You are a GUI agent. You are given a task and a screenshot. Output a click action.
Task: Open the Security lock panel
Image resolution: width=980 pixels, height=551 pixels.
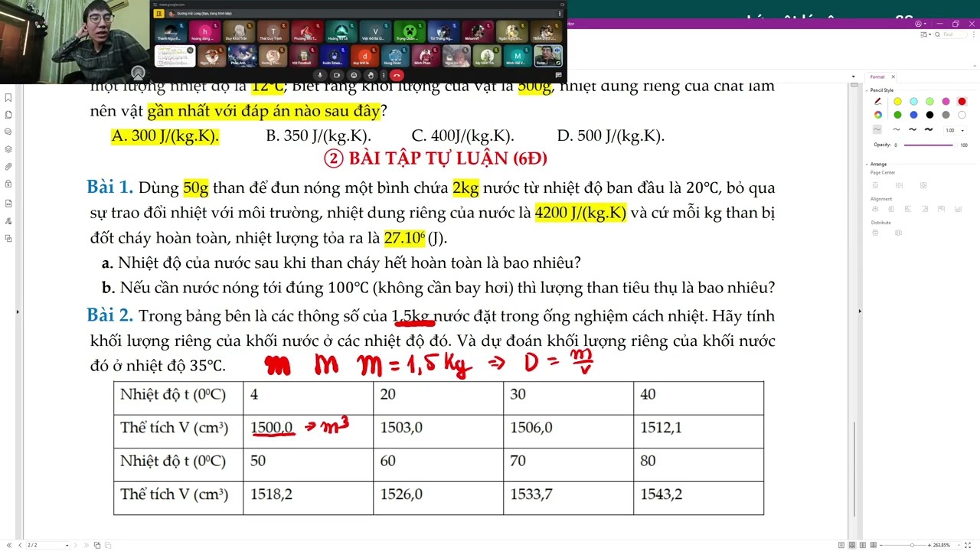8,184
